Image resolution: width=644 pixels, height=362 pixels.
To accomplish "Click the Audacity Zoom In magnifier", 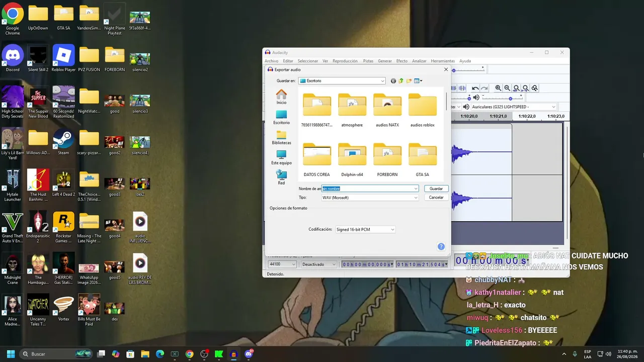I will [x=498, y=88].
